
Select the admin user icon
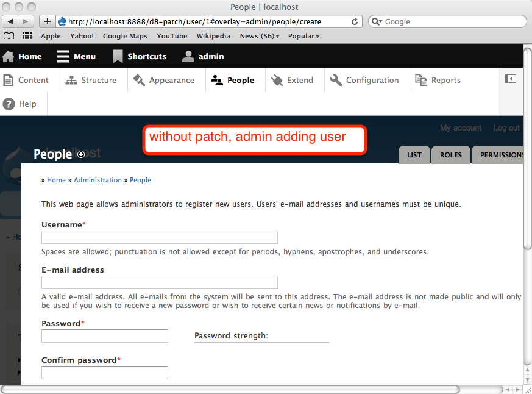click(x=188, y=56)
